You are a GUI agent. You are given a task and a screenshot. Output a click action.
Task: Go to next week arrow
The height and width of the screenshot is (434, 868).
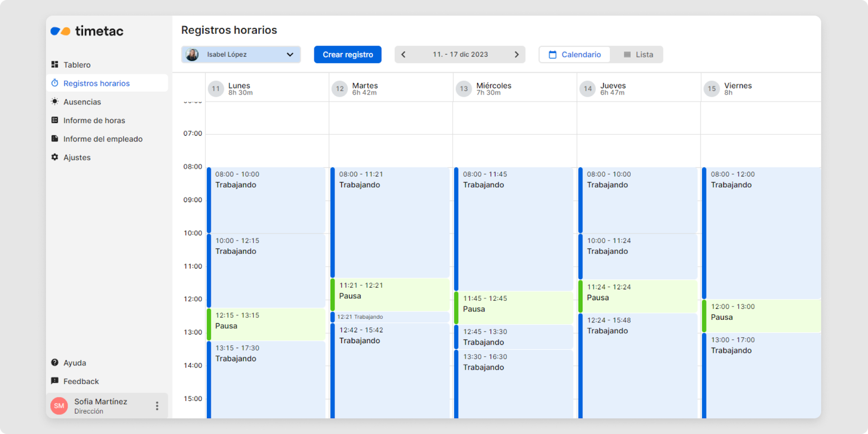517,55
